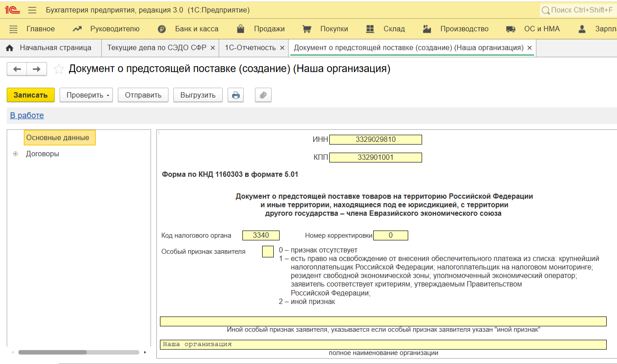This screenshot has height=364, width=617.
Task: Click the полное наименование организации caption
Action: (383, 353)
